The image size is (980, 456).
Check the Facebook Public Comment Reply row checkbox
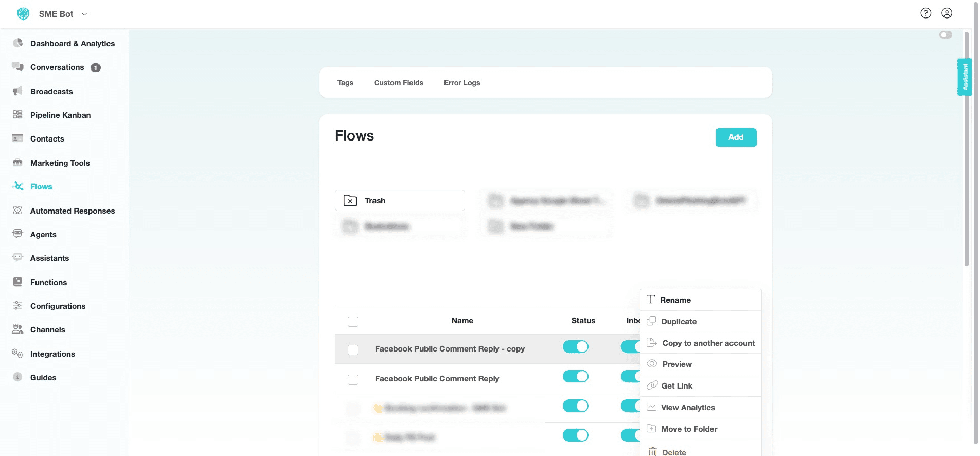tap(353, 380)
